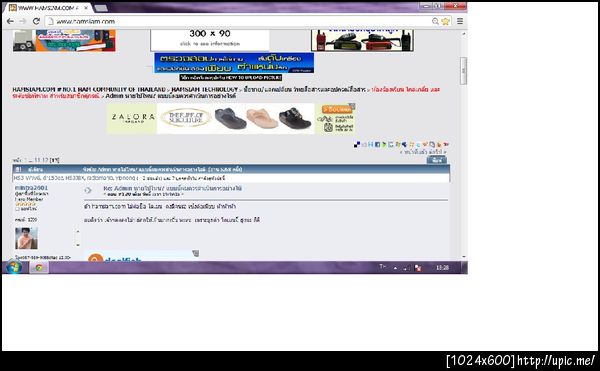This screenshot has height=371, width=600.
Task: Click the page vertical scrollbar thumb
Action: tap(463, 71)
